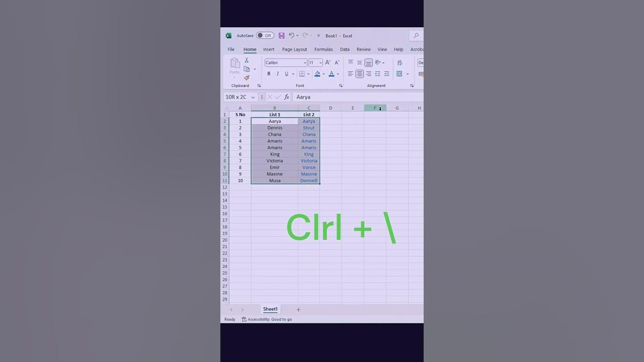
Task: Expand the Merge & Center arrow
Action: [408, 74]
